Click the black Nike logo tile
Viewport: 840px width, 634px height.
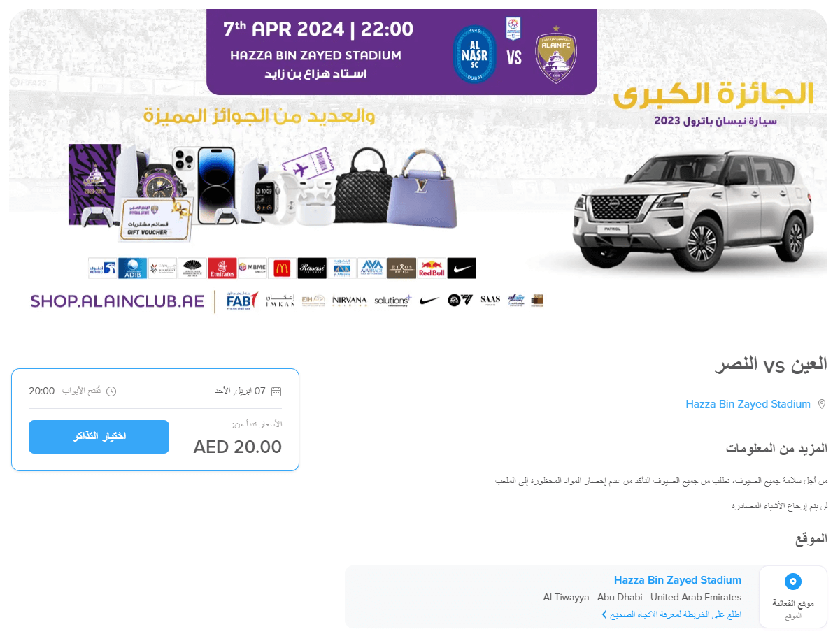462,268
